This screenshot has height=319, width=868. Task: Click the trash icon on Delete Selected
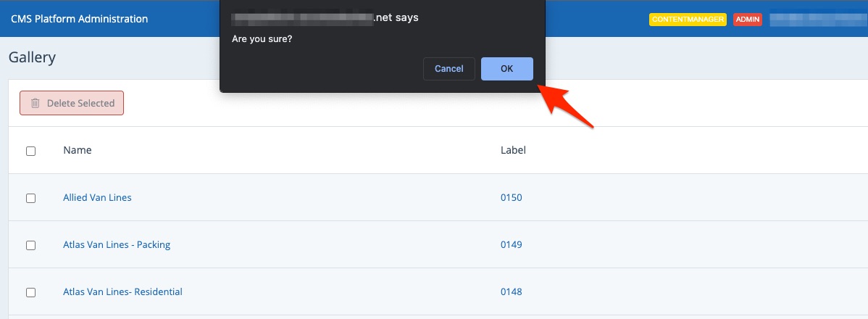[35, 104]
